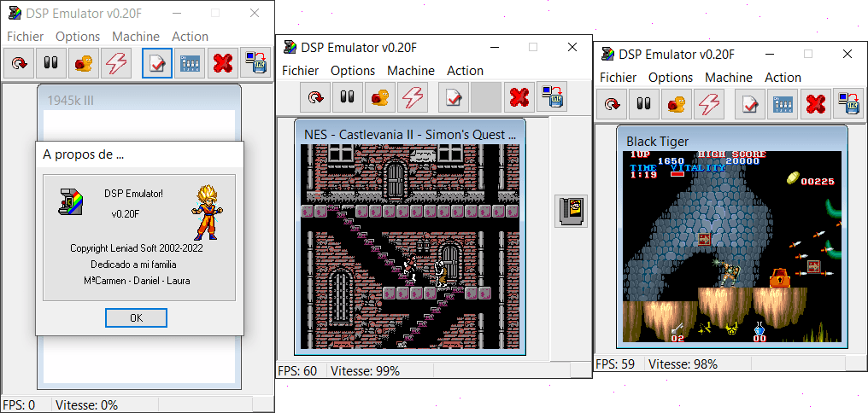
Task: Click OK in A propos de dialog
Action: (x=136, y=318)
